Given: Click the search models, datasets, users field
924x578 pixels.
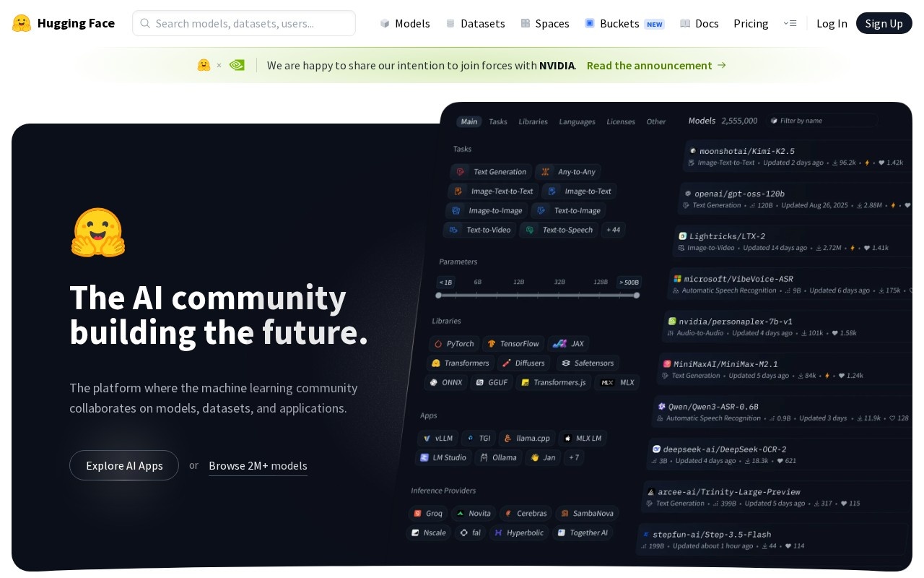Looking at the screenshot, I should 244,23.
